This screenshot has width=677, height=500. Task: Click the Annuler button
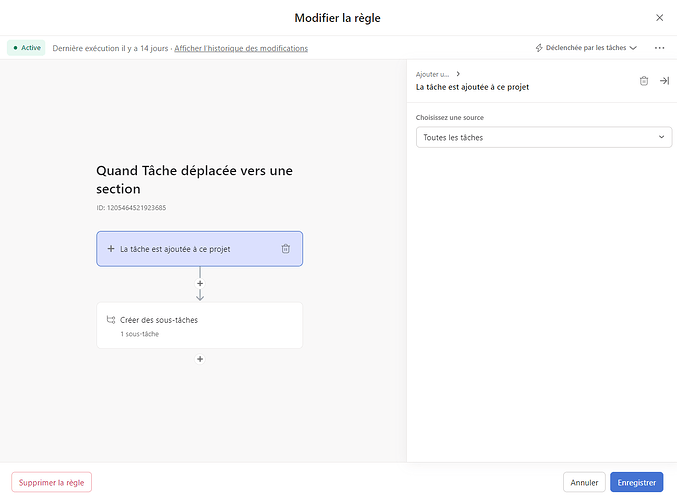pos(584,482)
